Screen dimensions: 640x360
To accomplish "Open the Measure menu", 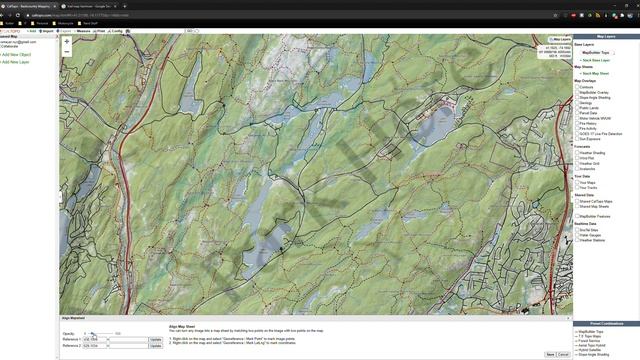I will pos(82,31).
